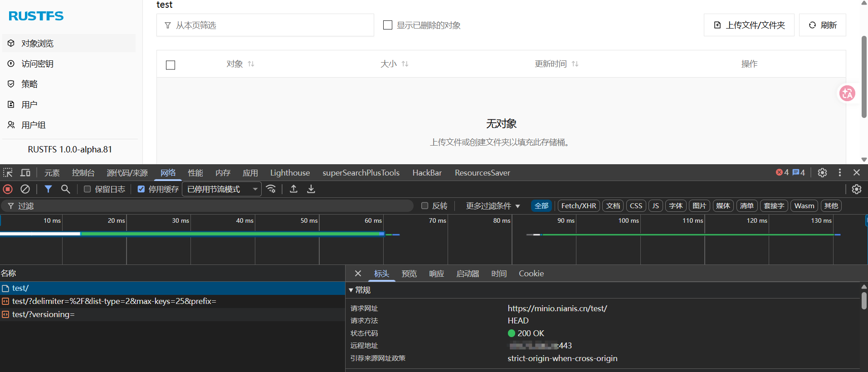Open the 响应 tab in request details

[x=436, y=274]
